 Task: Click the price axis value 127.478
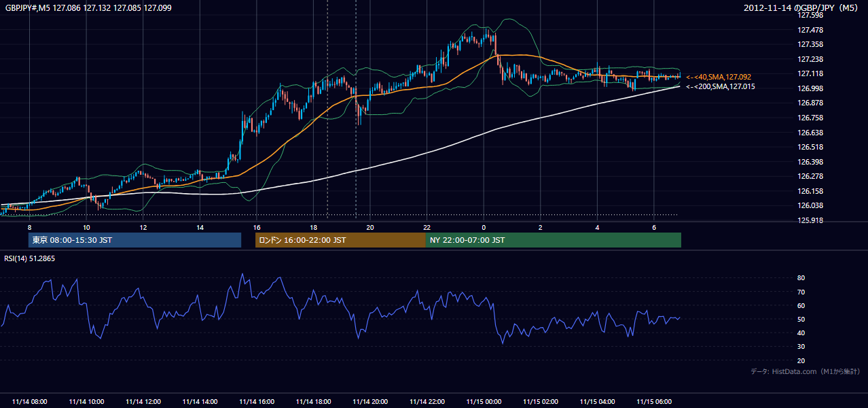point(810,30)
